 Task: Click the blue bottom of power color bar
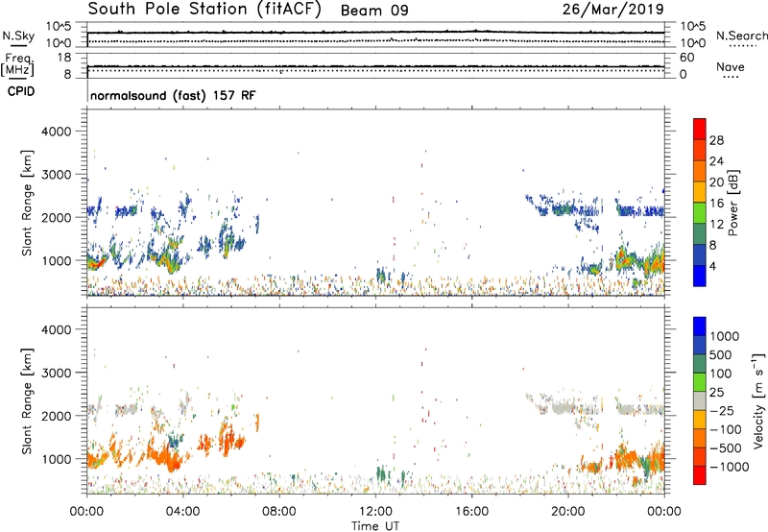click(x=700, y=276)
